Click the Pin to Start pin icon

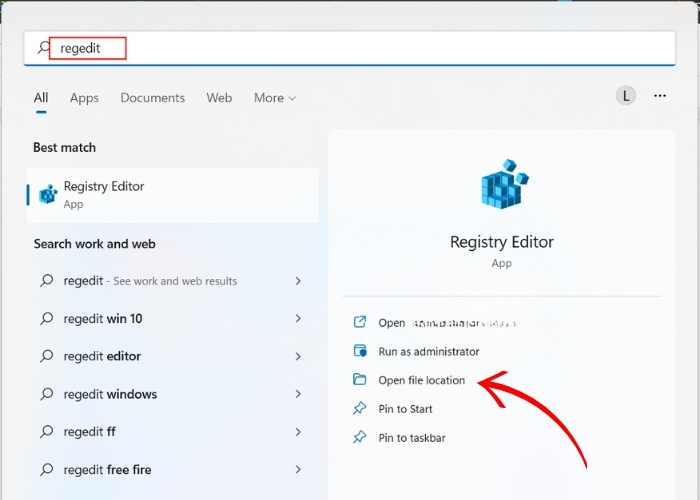[x=360, y=409]
